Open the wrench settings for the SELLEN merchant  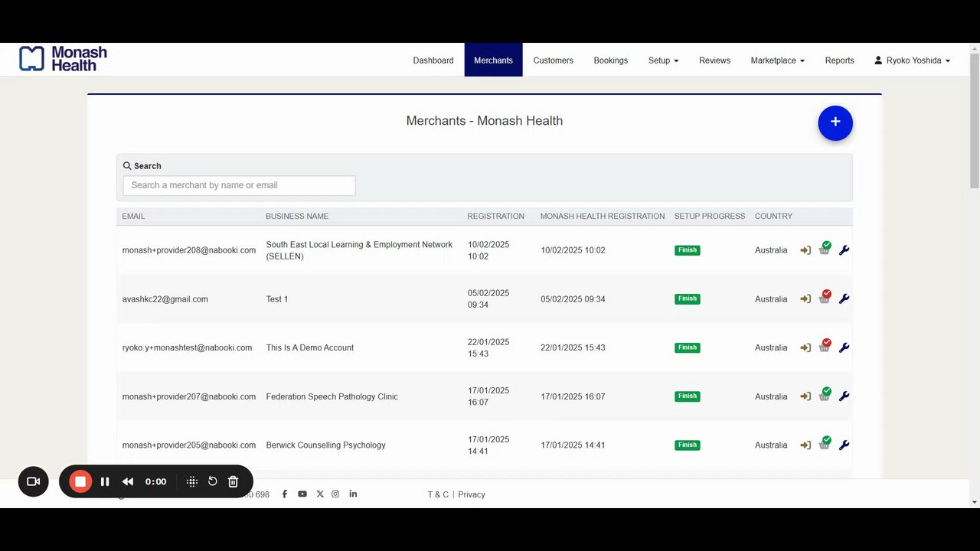tap(844, 250)
